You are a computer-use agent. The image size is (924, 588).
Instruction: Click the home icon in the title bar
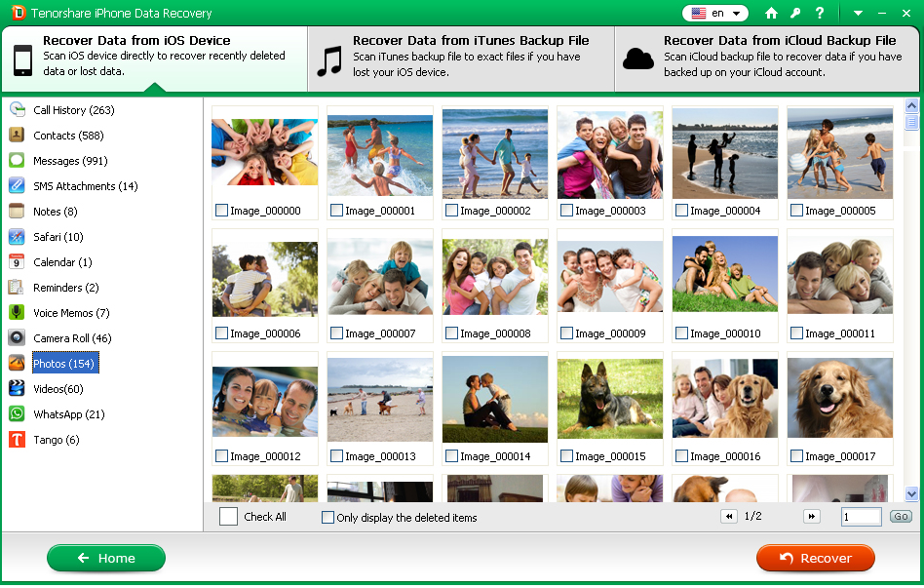tap(771, 13)
